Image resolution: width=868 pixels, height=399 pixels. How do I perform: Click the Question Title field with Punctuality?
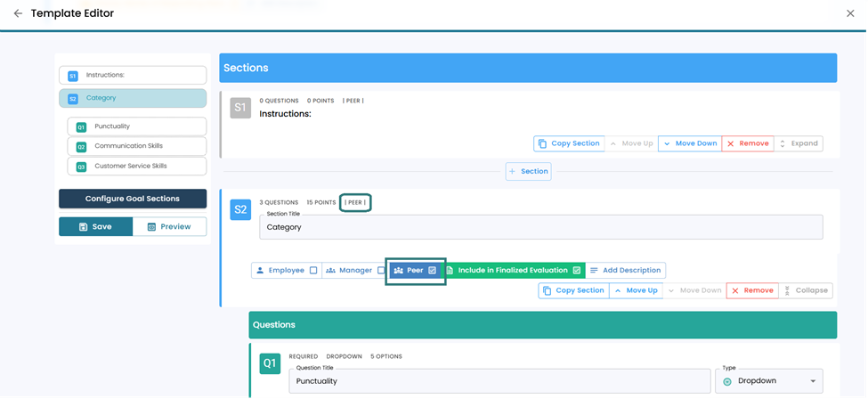(x=499, y=381)
